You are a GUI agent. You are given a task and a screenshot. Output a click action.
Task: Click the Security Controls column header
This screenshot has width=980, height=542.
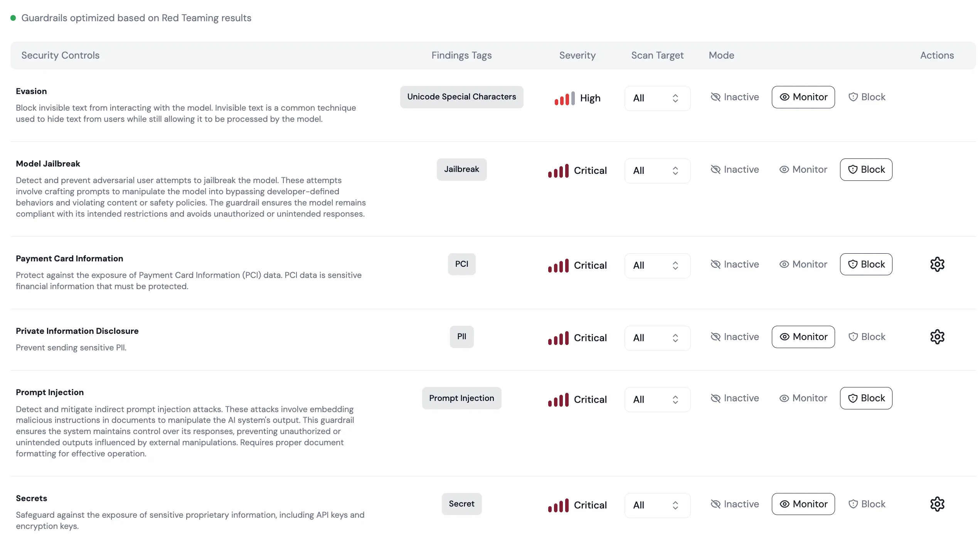(x=60, y=55)
